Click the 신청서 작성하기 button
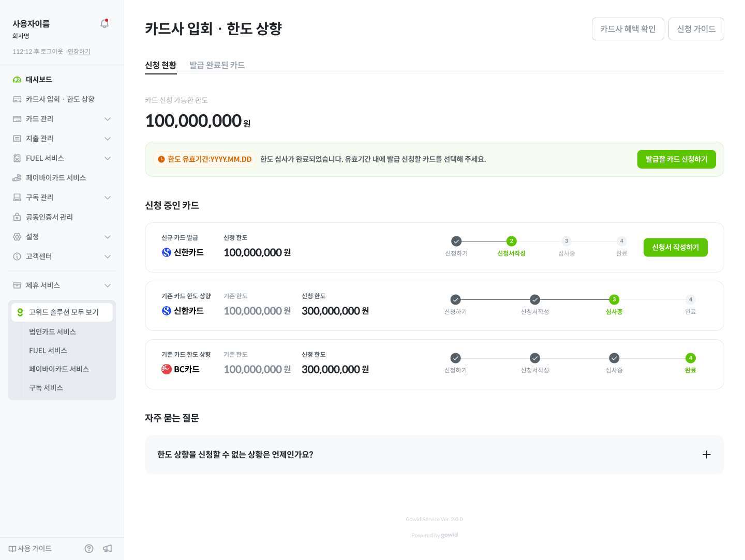Image resolution: width=745 pixels, height=560 pixels. point(675,247)
